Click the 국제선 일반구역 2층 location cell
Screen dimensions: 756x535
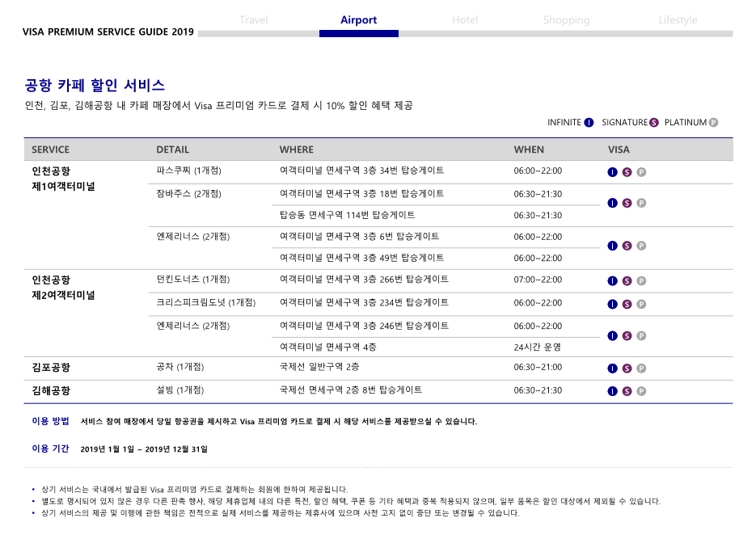click(x=319, y=367)
